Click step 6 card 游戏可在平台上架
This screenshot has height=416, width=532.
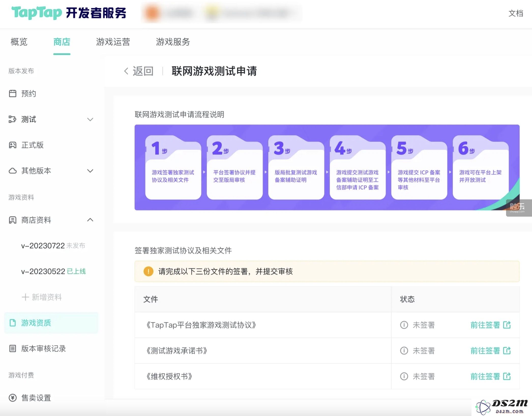click(481, 167)
